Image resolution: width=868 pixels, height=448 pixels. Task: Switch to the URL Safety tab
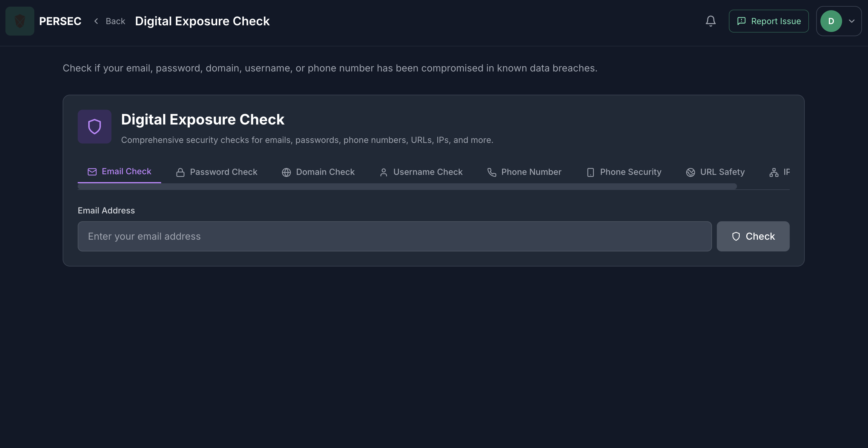tap(715, 172)
